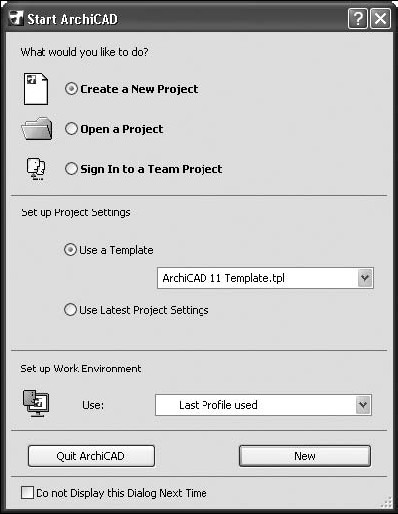This screenshot has height=514, width=398.
Task: Open the ArchiCAD 11 Template.tpl combo box
Action: click(265, 278)
